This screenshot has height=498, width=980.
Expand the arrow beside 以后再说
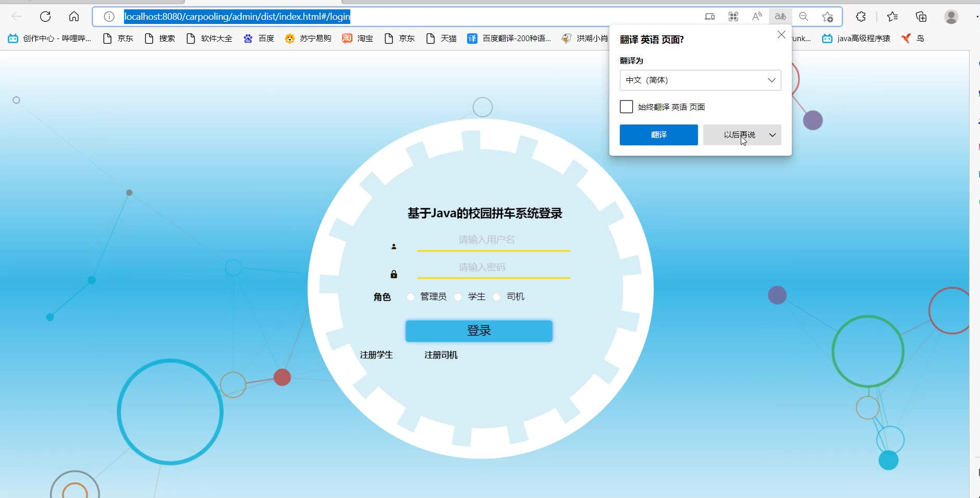pyautogui.click(x=773, y=135)
